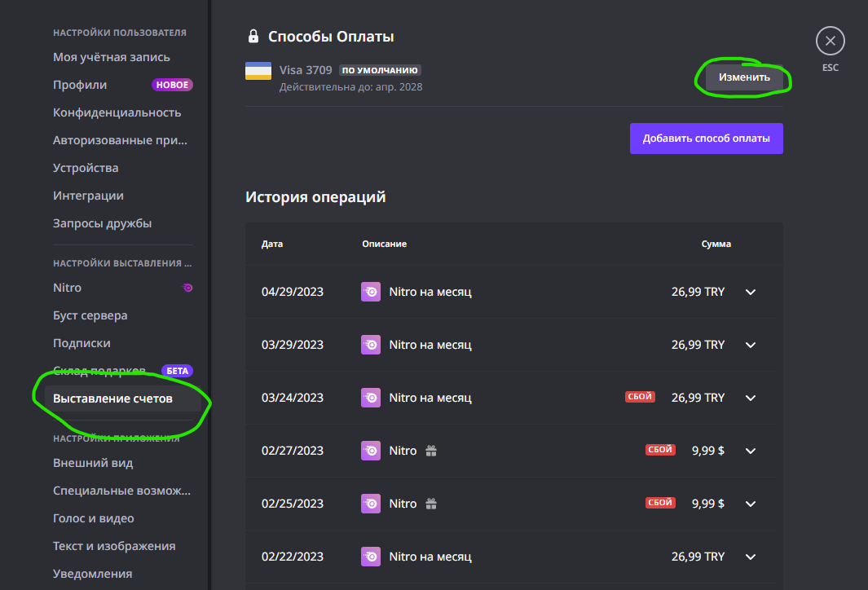Expand the failed 03/24/2023 transaction
The height and width of the screenshot is (590, 868).
point(750,398)
